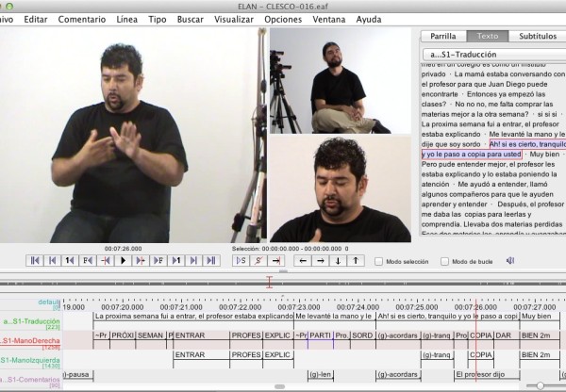Open the 'Visualizar' menu

pos(233,19)
